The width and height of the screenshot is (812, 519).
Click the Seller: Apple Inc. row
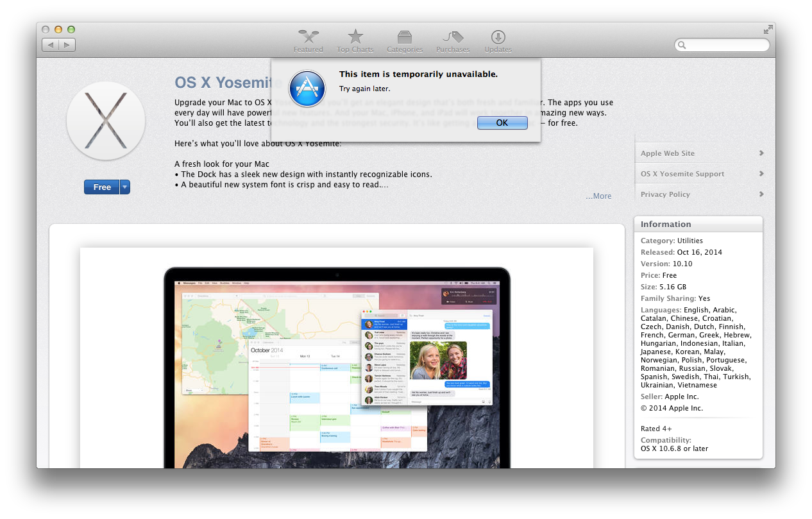[672, 397]
